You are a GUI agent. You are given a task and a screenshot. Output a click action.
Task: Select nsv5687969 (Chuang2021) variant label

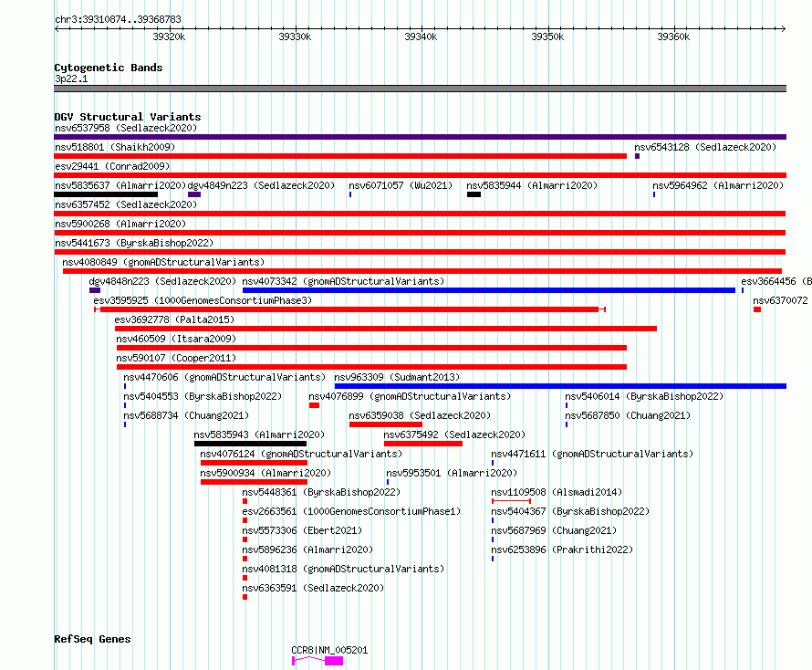pyautogui.click(x=554, y=530)
